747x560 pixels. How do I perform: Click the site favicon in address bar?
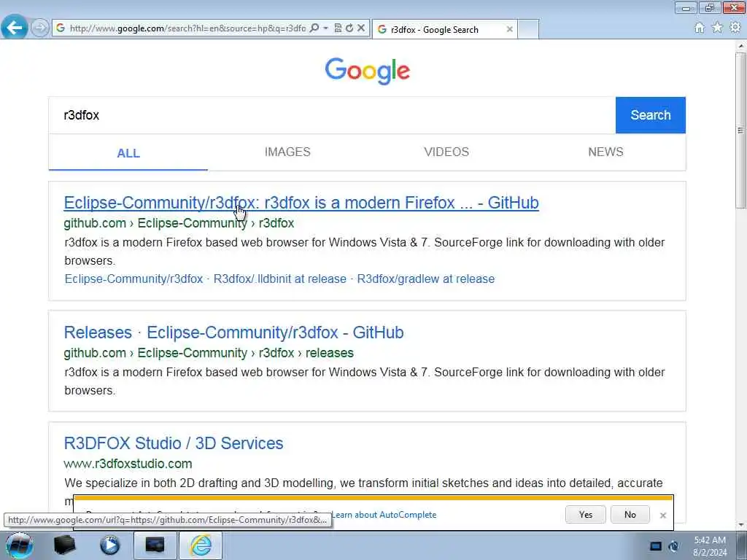(x=61, y=28)
